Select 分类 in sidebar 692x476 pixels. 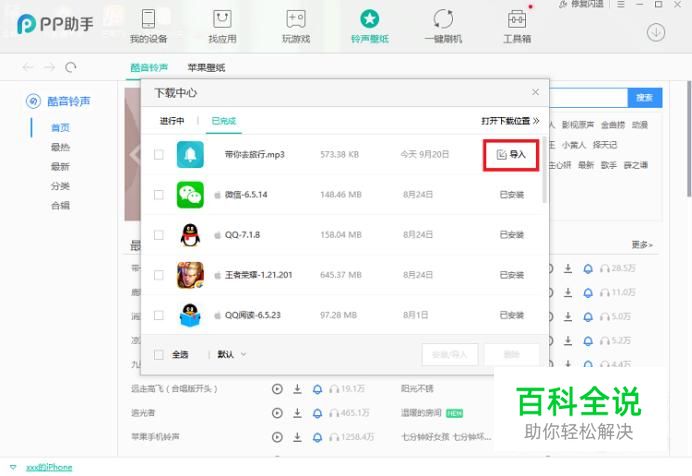coord(60,186)
